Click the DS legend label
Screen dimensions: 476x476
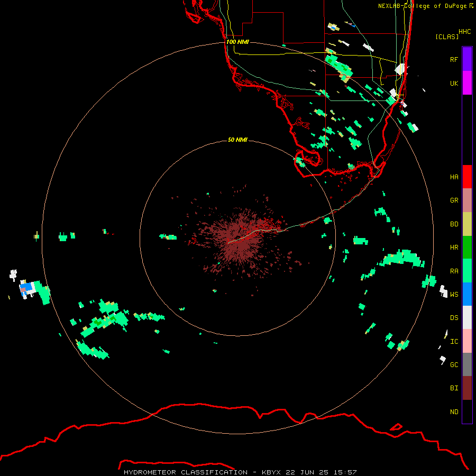coord(454,318)
